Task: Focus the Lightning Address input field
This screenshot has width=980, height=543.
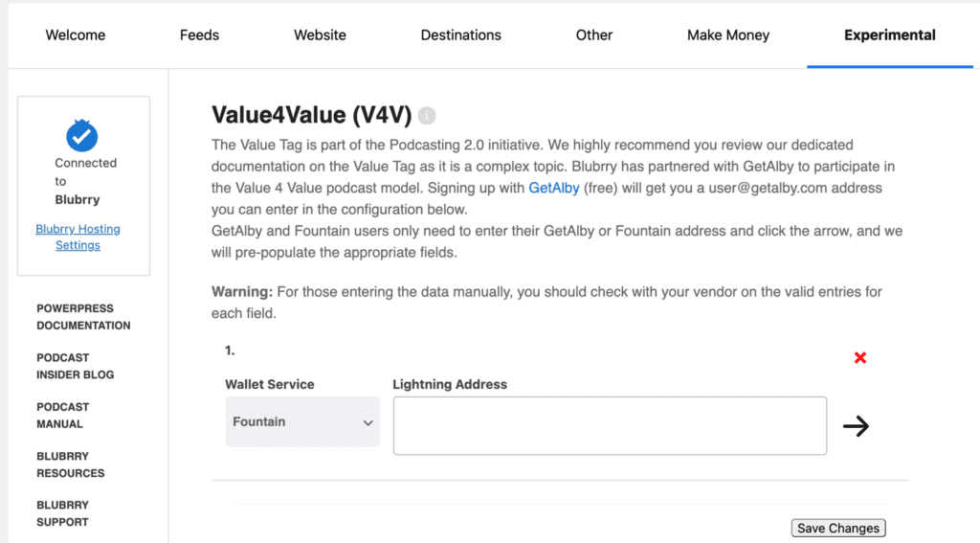Action: [610, 425]
